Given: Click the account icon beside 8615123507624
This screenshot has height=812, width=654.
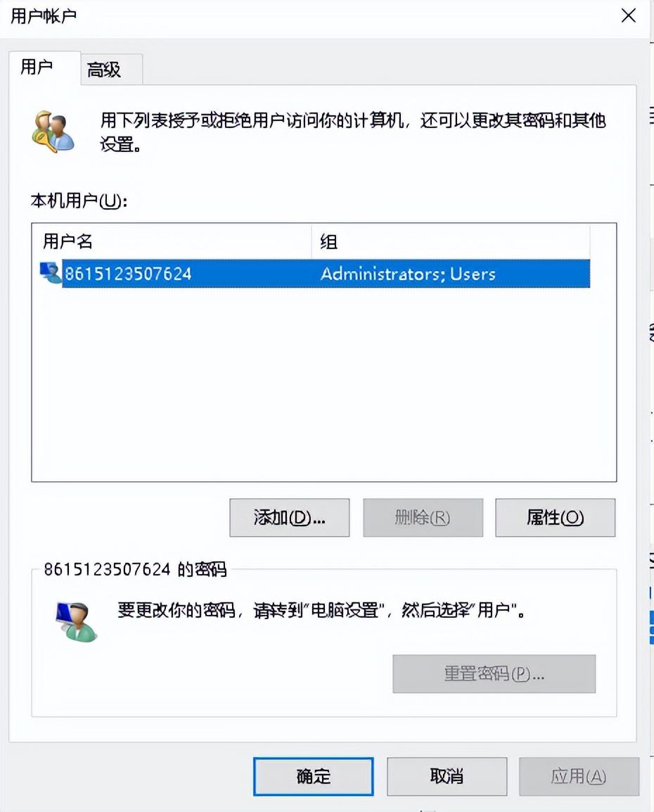Looking at the screenshot, I should point(51,273).
